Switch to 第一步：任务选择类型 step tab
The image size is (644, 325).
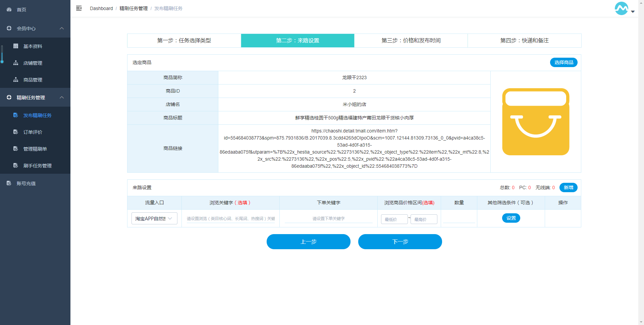tap(184, 41)
